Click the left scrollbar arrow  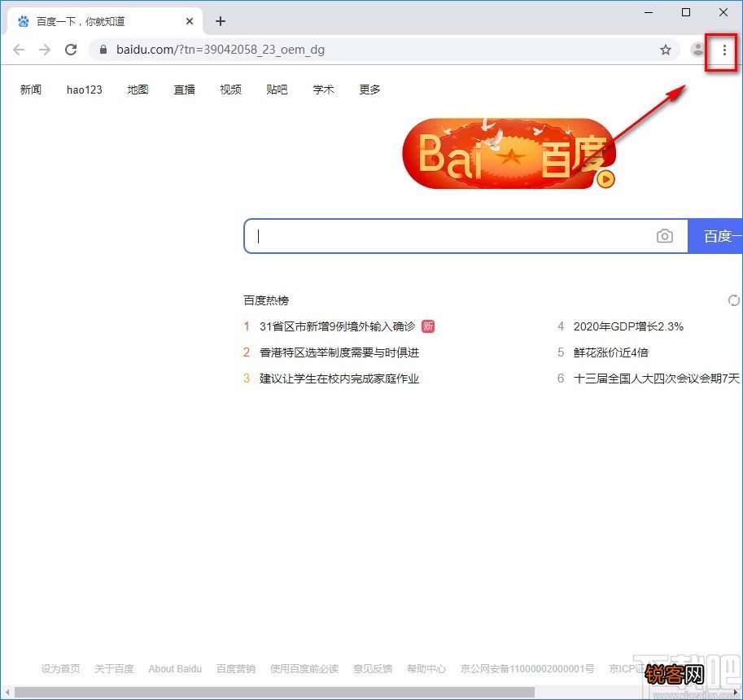pos(7,693)
